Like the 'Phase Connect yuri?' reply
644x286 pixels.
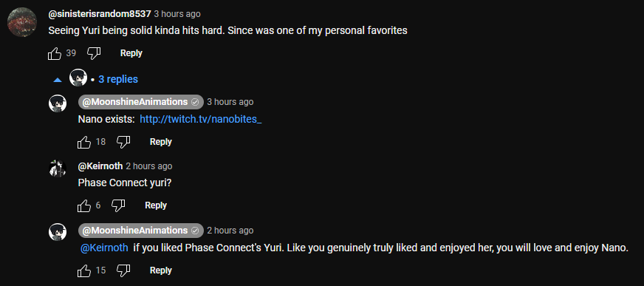(83, 205)
